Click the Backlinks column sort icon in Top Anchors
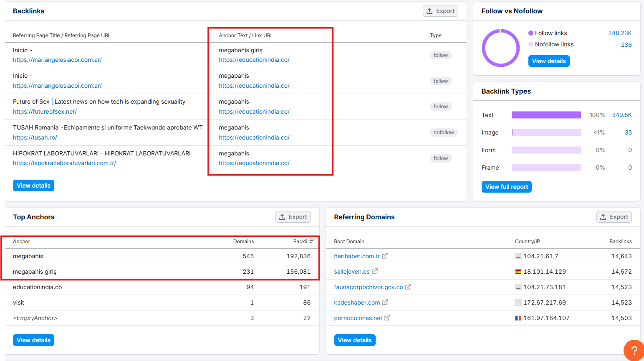Screen dimensions: 644x361 pyautogui.click(x=312, y=241)
